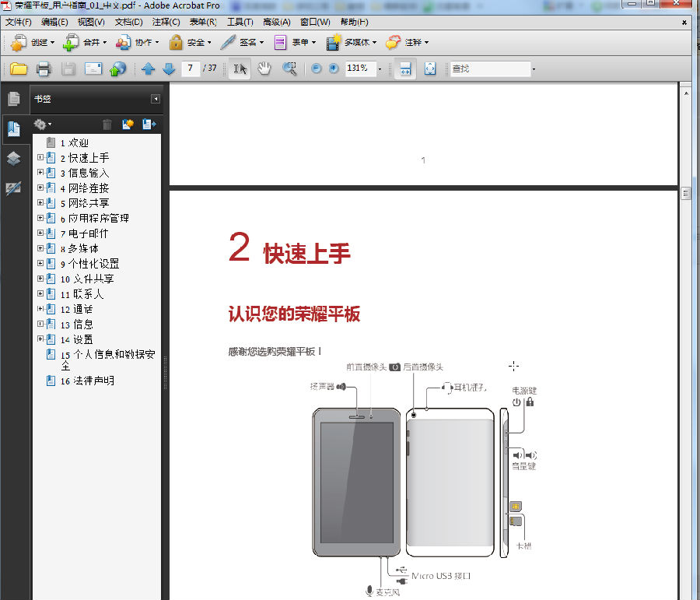Toggle the Select tool
Image resolution: width=700 pixels, height=600 pixels.
point(240,68)
